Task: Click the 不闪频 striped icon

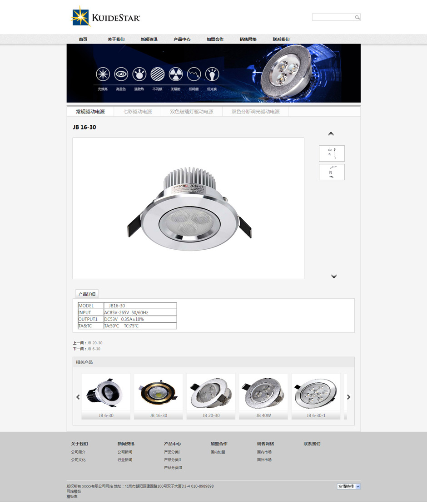Action: [158, 74]
